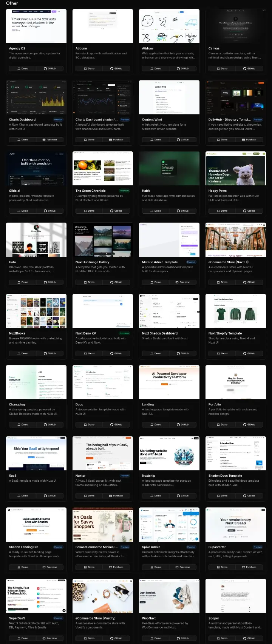The height and width of the screenshot is (644, 272).
Task: Open the Happy Paws dog preview thumbnail
Action: point(236,168)
